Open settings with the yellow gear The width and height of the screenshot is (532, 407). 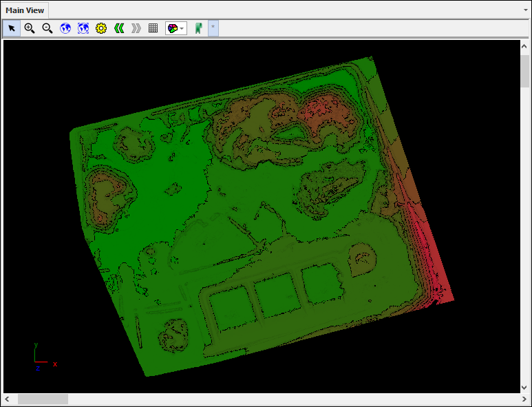coord(101,28)
